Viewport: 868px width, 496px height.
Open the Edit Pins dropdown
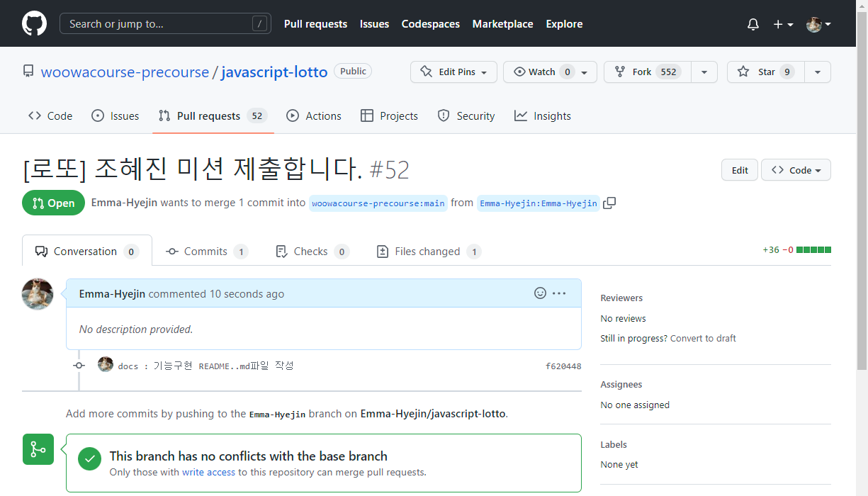453,72
